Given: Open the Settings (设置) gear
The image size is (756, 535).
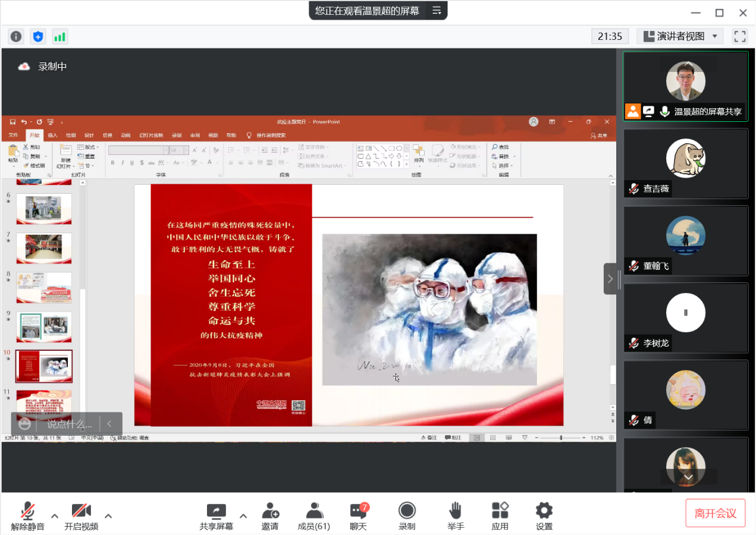Looking at the screenshot, I should [544, 516].
